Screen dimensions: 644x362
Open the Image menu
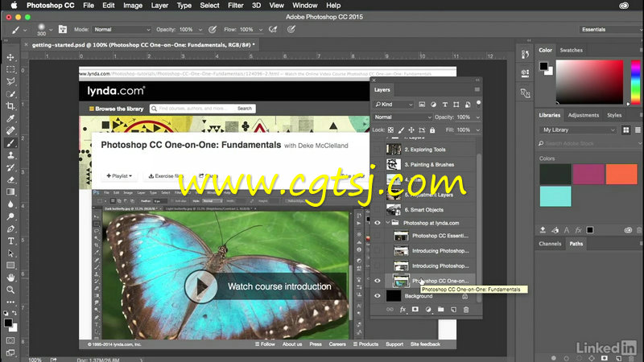[x=133, y=6]
